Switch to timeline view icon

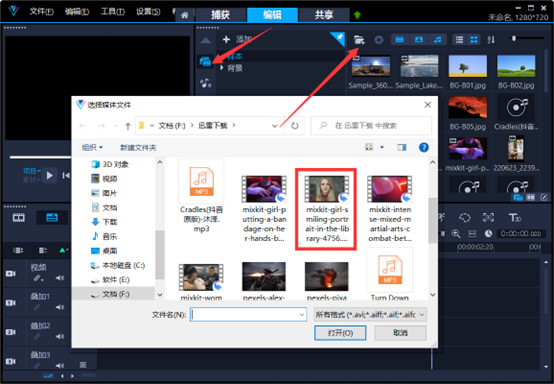click(x=52, y=218)
